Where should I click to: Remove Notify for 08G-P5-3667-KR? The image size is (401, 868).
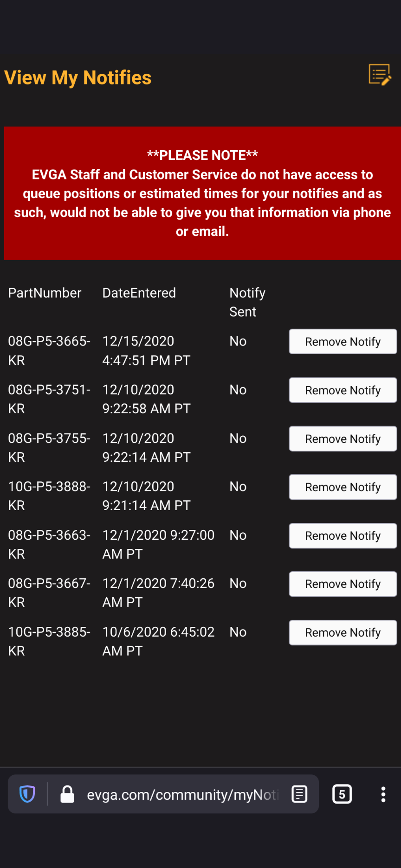(343, 584)
